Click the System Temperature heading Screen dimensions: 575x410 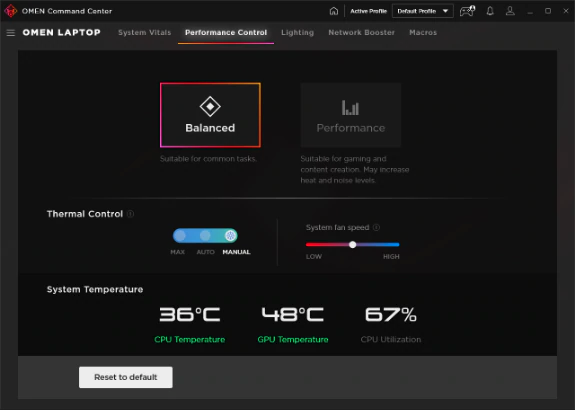click(x=95, y=289)
